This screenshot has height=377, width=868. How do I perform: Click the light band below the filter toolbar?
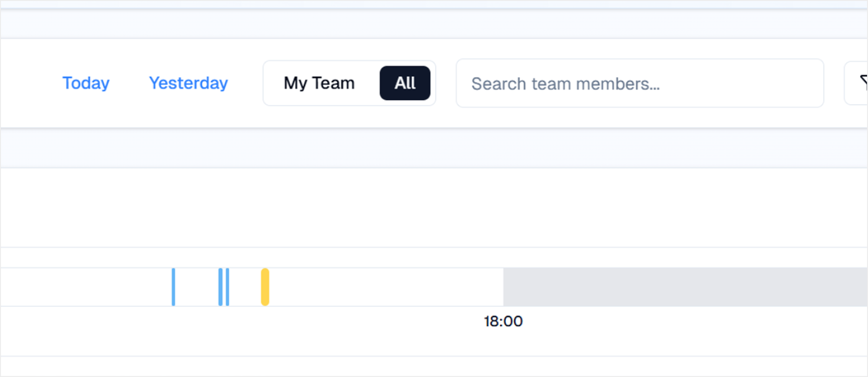point(434,148)
